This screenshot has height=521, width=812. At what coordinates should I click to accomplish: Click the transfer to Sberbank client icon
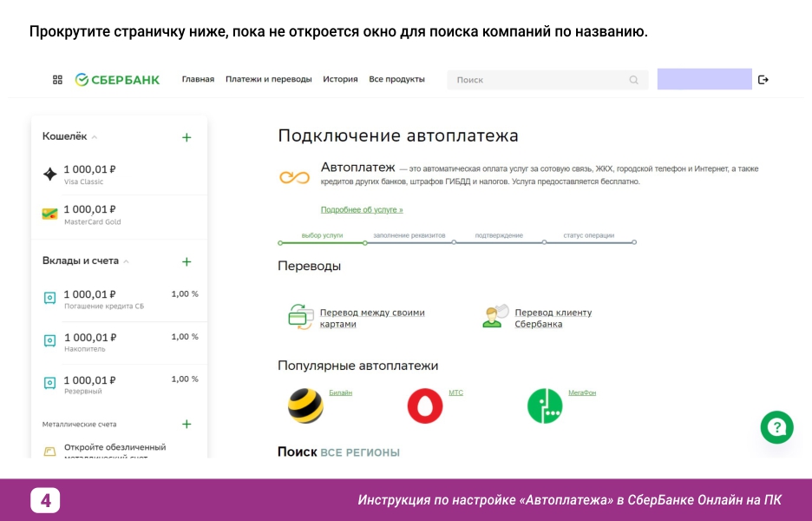coord(495,317)
